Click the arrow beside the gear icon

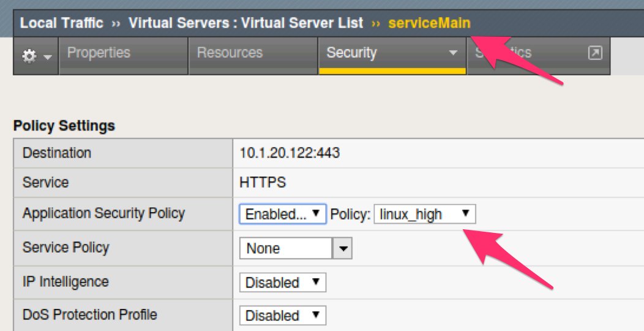48,57
